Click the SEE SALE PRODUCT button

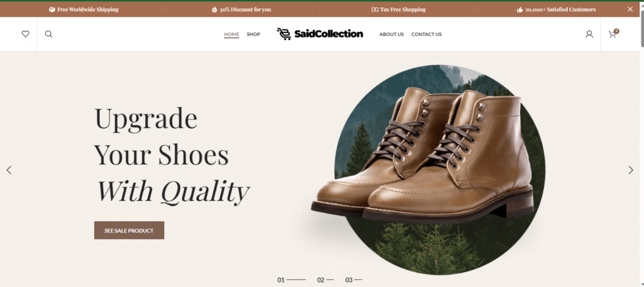coord(129,230)
